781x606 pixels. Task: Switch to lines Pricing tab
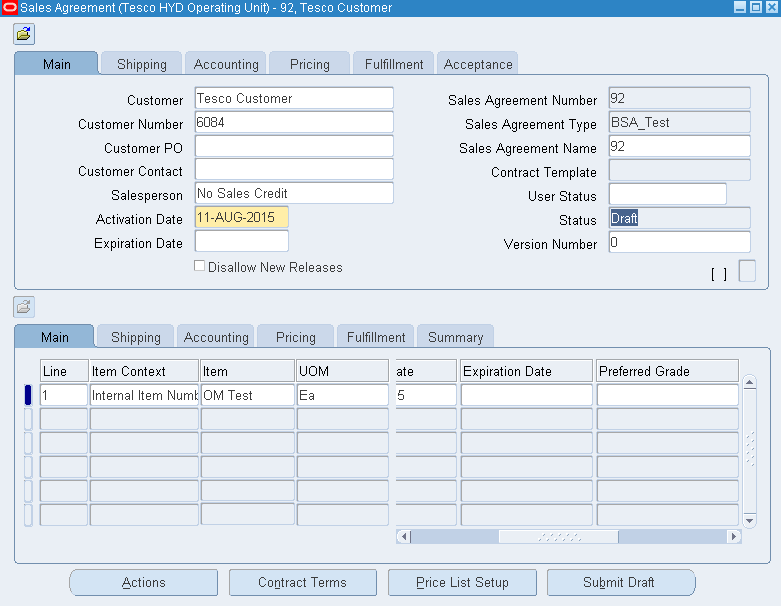pos(295,337)
